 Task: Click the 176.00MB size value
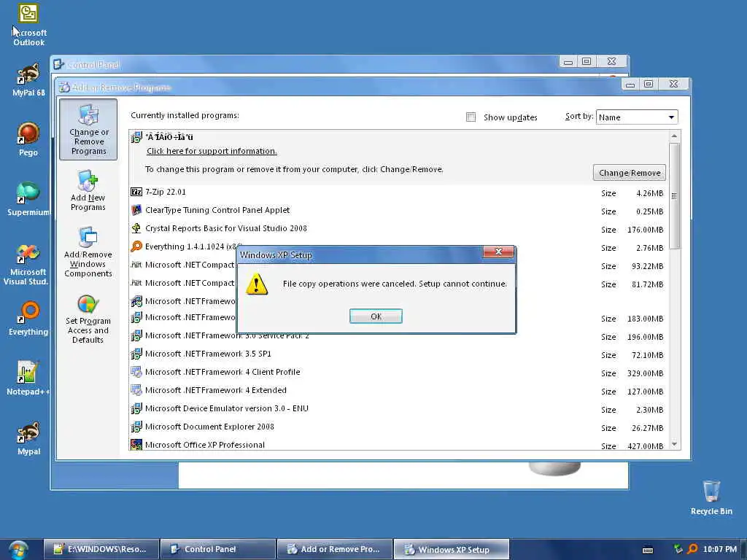(x=645, y=230)
